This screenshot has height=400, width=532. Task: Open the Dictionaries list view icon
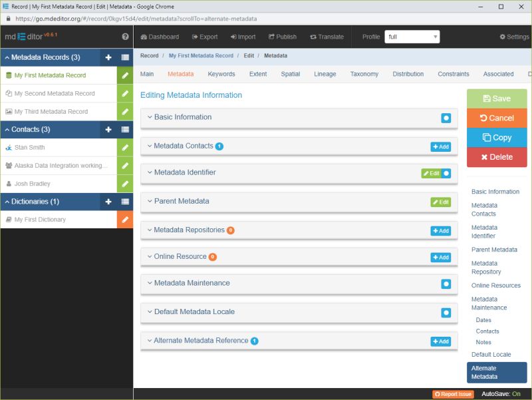click(x=125, y=202)
